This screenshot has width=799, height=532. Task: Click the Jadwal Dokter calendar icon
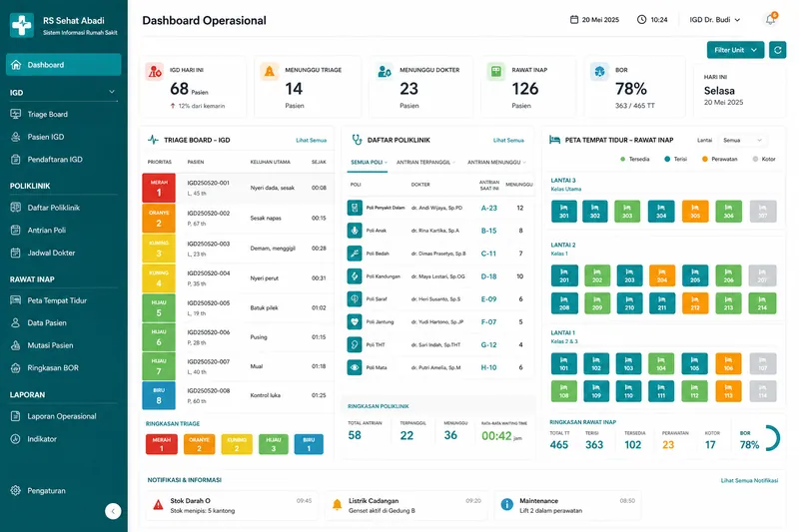click(x=16, y=253)
